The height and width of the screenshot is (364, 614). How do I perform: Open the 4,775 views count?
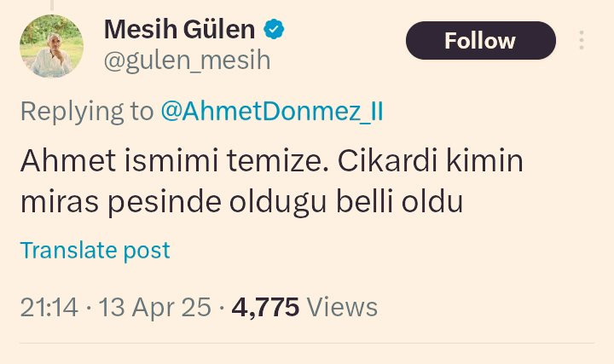[x=265, y=307]
